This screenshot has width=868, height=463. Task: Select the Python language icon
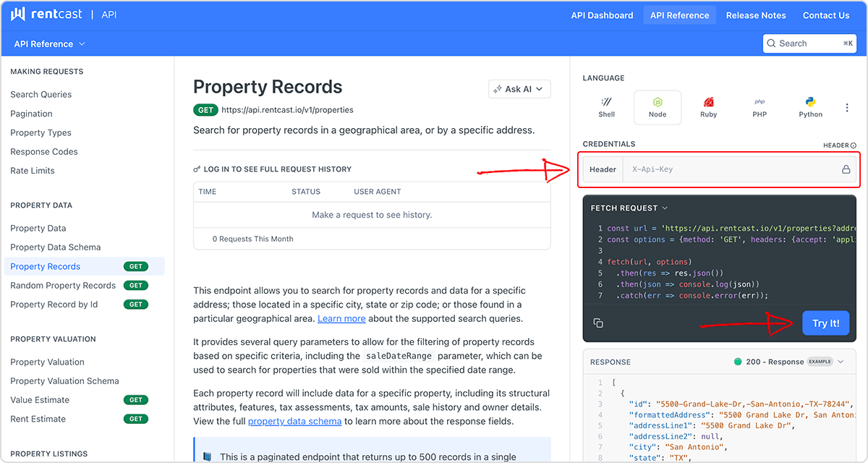tap(810, 102)
